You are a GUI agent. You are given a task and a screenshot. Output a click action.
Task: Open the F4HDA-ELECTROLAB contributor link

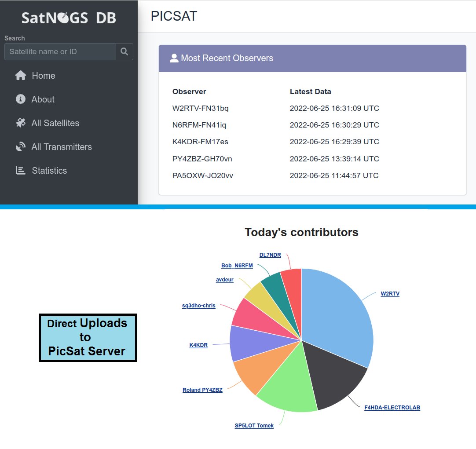(392, 407)
